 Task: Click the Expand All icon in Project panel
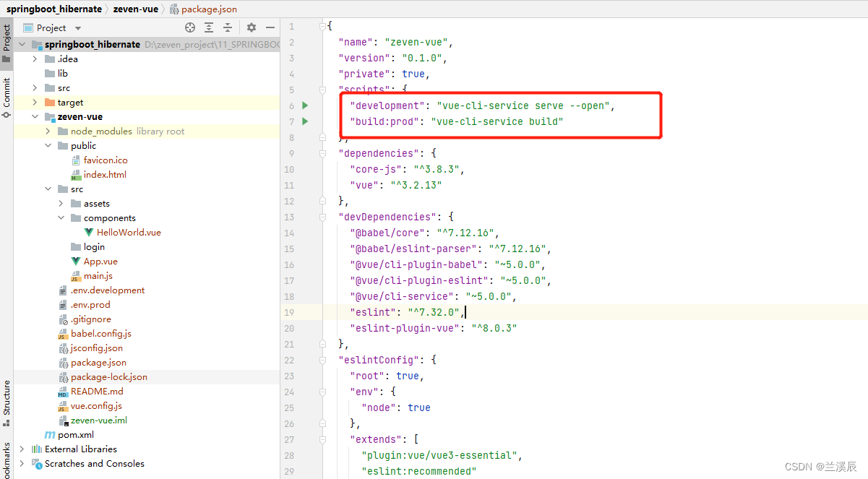(x=209, y=27)
